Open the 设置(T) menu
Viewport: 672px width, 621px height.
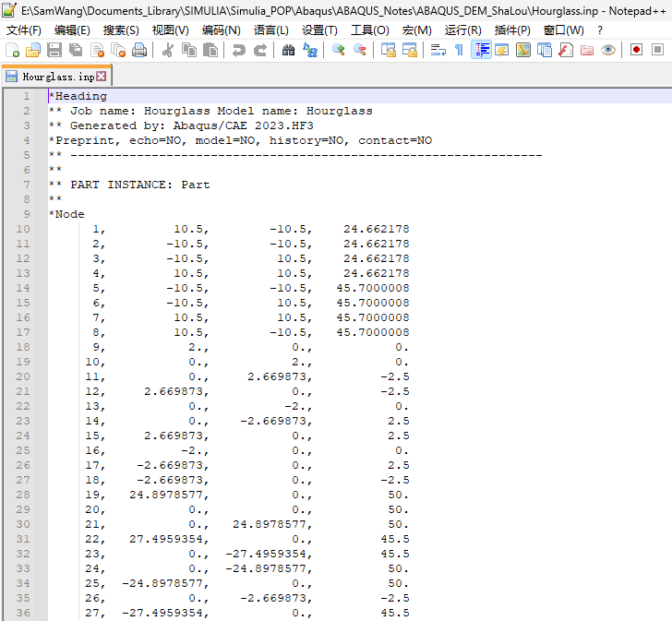pyautogui.click(x=319, y=30)
